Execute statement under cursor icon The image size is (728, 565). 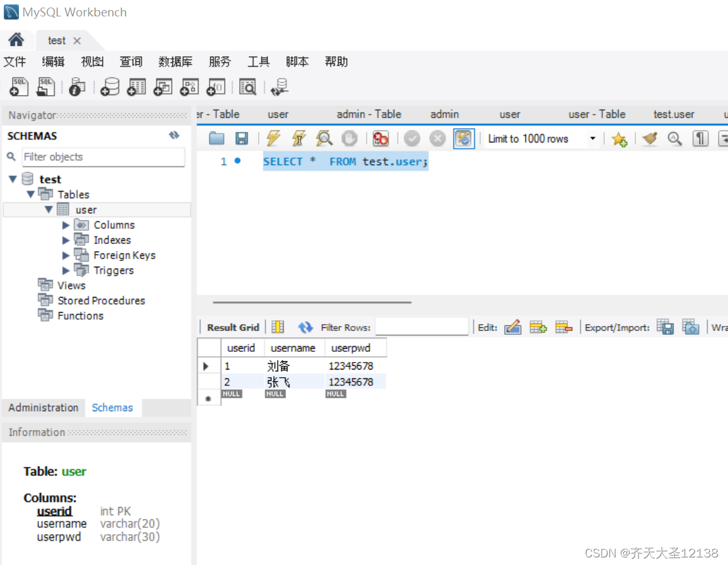(x=298, y=138)
